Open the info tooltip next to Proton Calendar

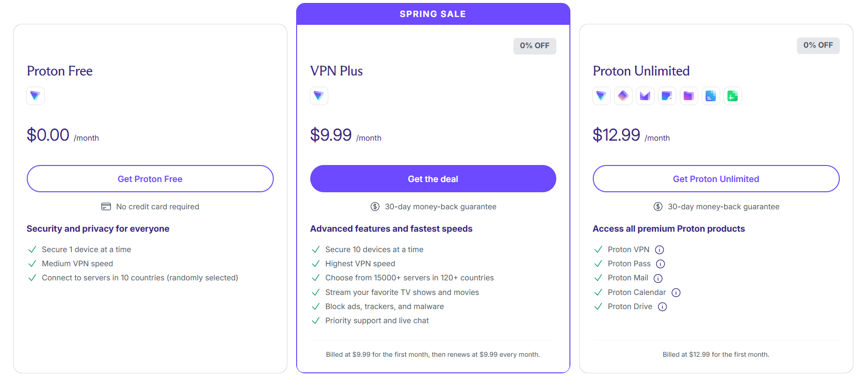(676, 292)
